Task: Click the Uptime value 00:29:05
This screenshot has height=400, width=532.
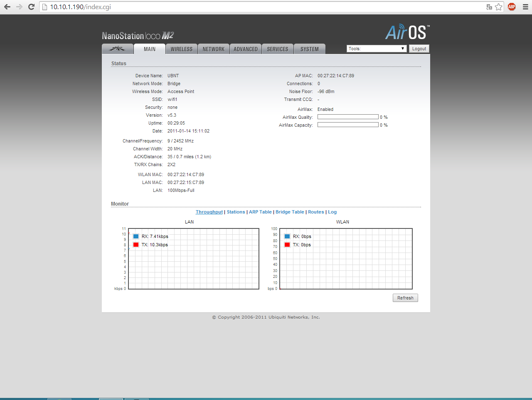Action: click(176, 123)
